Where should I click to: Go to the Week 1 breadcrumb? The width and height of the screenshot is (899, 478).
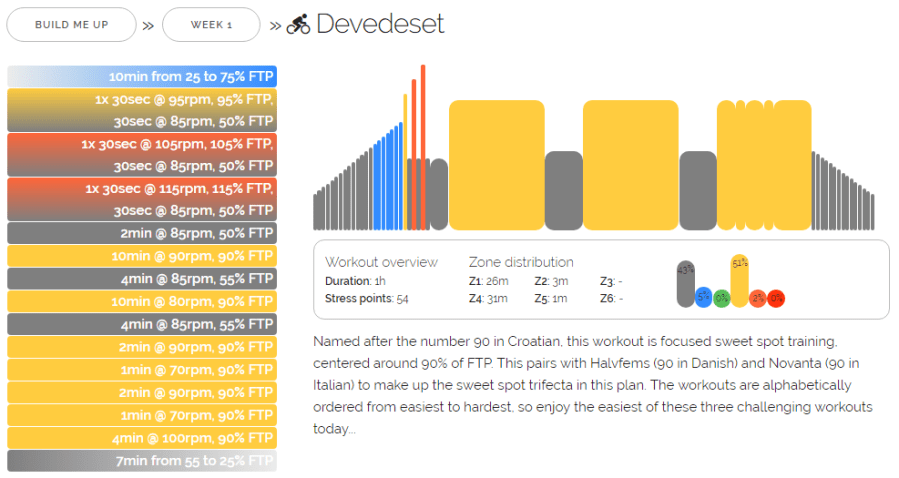(x=211, y=25)
